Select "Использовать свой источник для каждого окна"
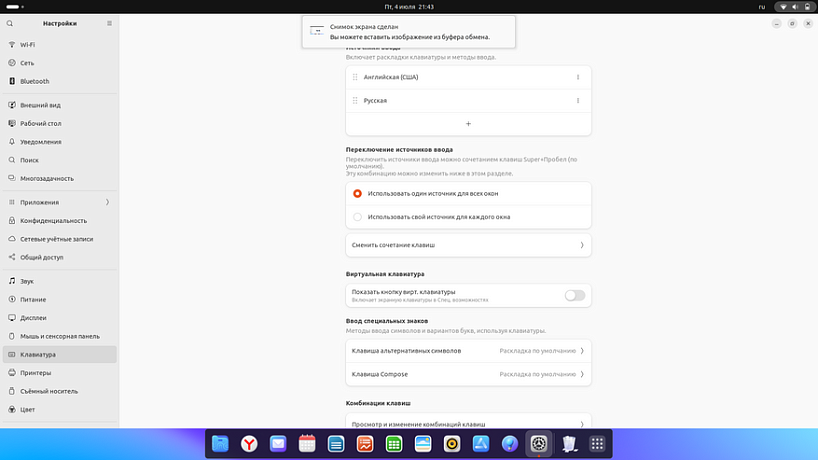The width and height of the screenshot is (818, 460). tap(358, 216)
